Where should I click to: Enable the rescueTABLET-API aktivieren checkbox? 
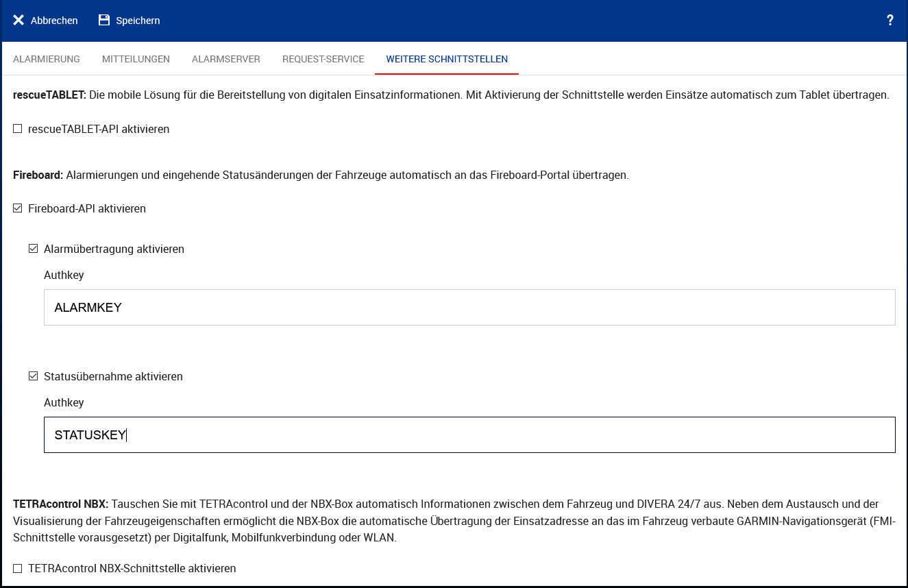click(18, 129)
